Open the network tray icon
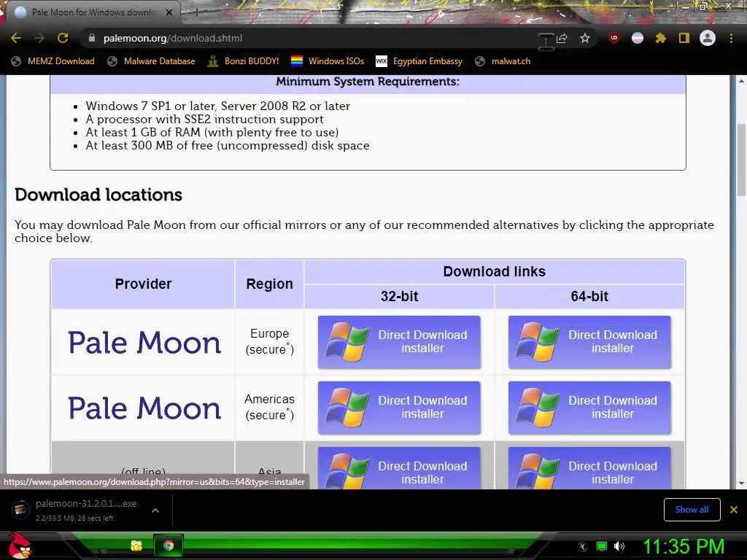This screenshot has height=560, width=747. [602, 546]
